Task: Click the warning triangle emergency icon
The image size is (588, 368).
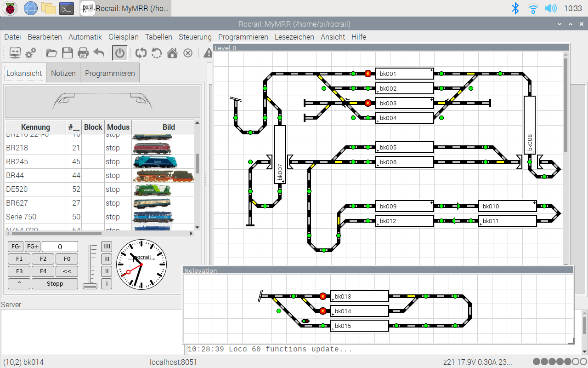Action: click(208, 53)
